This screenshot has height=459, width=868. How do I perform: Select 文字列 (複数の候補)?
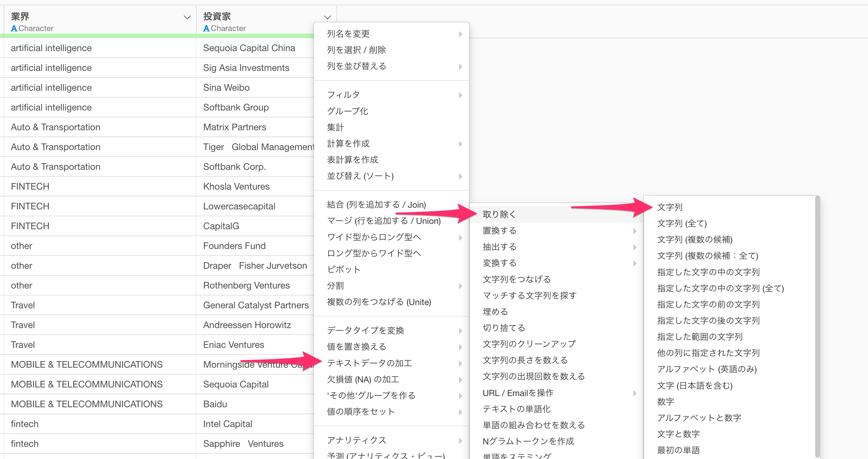coord(730,239)
